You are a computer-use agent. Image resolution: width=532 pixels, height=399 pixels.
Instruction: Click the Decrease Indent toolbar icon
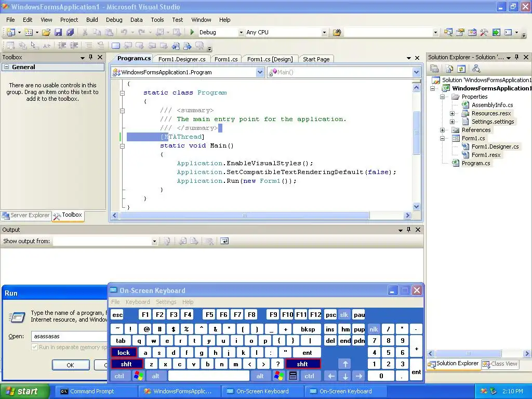pos(62,46)
